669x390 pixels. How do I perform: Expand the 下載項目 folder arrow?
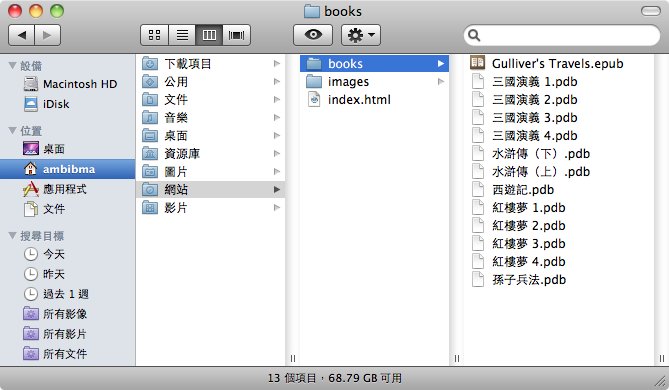tap(277, 64)
